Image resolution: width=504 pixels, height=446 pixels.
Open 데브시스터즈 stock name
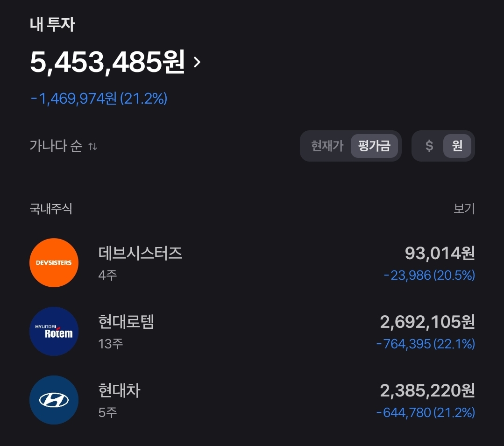point(140,253)
